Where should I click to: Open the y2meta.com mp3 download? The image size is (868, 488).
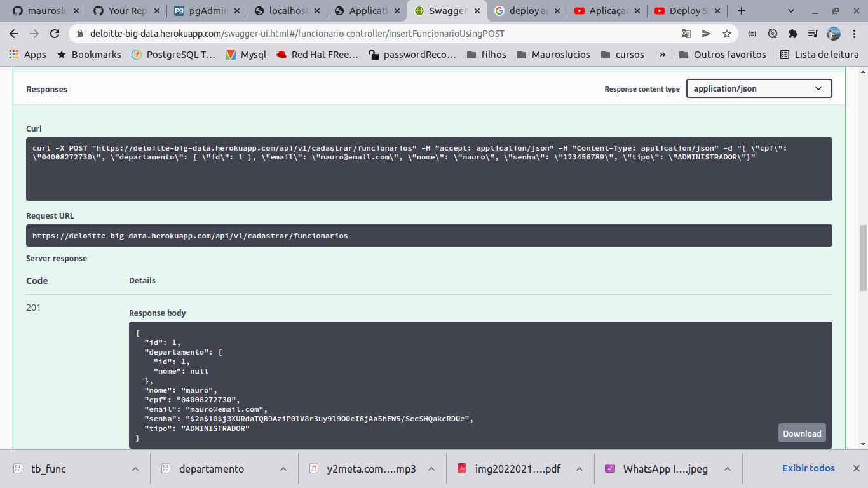click(x=371, y=469)
